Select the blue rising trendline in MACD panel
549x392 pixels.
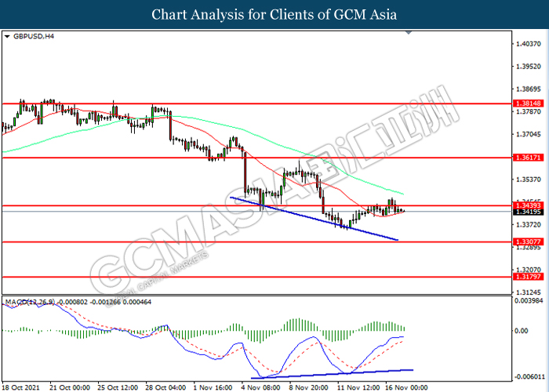point(333,374)
